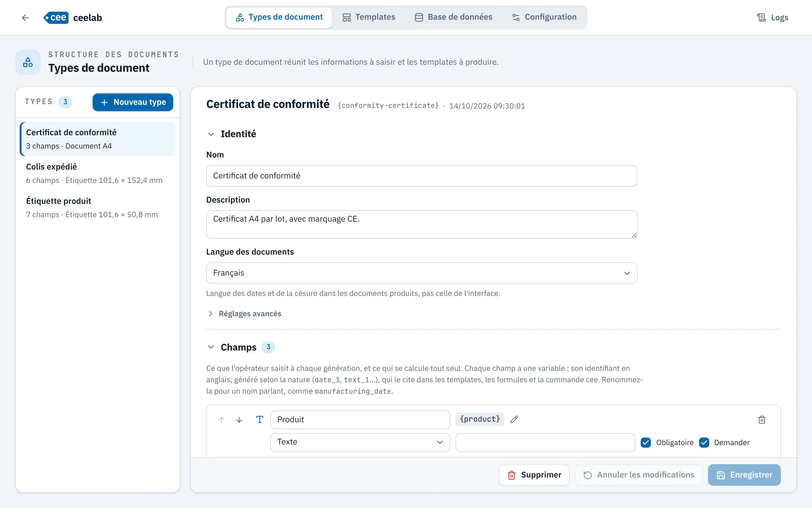Open the Configuration tab
812x508 pixels.
(x=544, y=17)
